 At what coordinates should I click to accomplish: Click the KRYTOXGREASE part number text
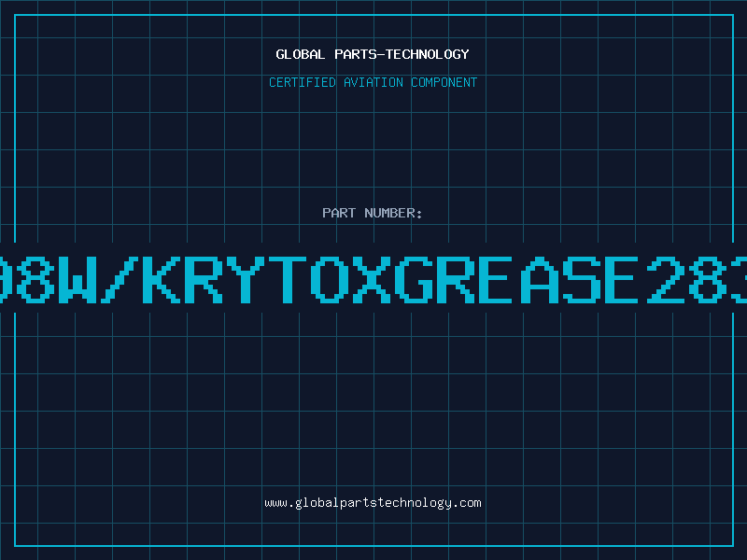(373, 280)
